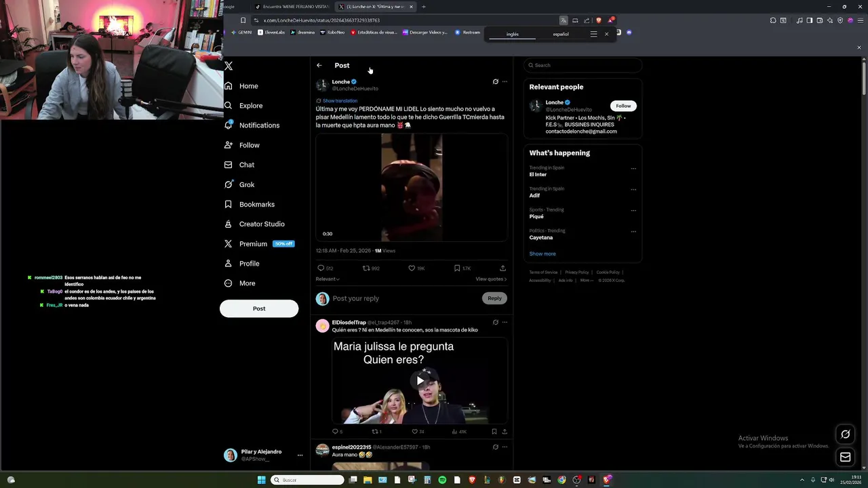Open the browser hamburger menu

[860, 20]
